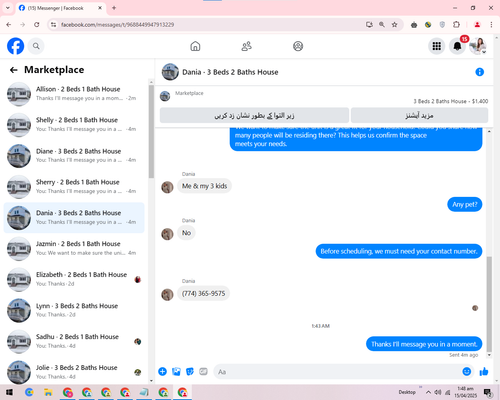The height and width of the screenshot is (400, 500).
Task: Click Dania's avatar beside phone number message
Action: [167, 295]
